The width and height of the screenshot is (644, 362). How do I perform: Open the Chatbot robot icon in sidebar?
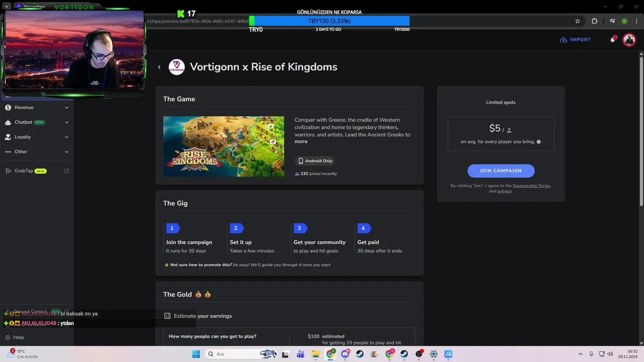8,122
